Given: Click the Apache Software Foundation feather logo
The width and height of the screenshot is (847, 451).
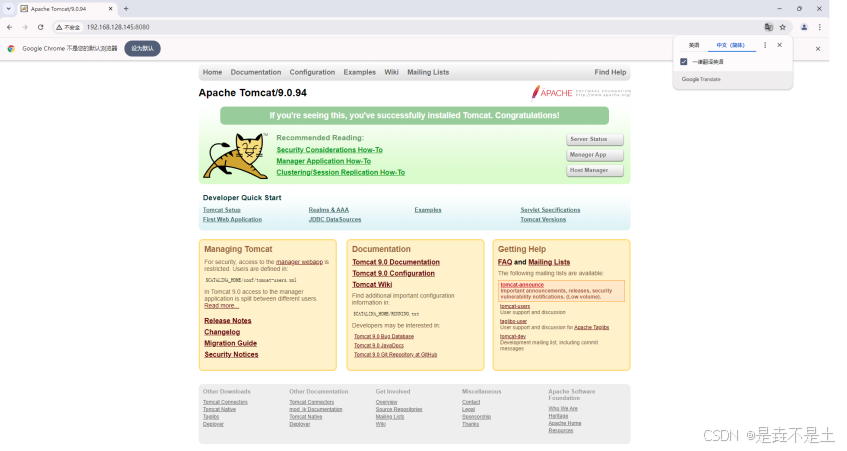Looking at the screenshot, I should pyautogui.click(x=581, y=93).
